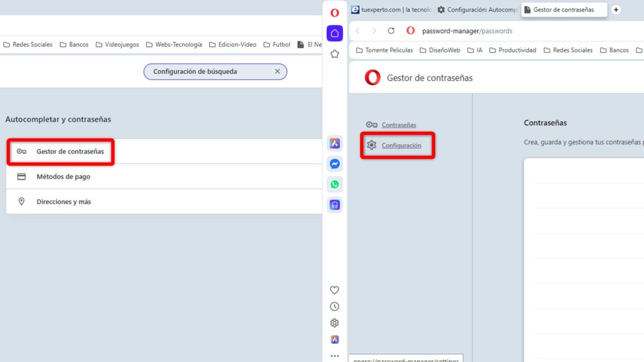Open the IA bookmark folder
Screen dimensions: 644x362
(474, 50)
